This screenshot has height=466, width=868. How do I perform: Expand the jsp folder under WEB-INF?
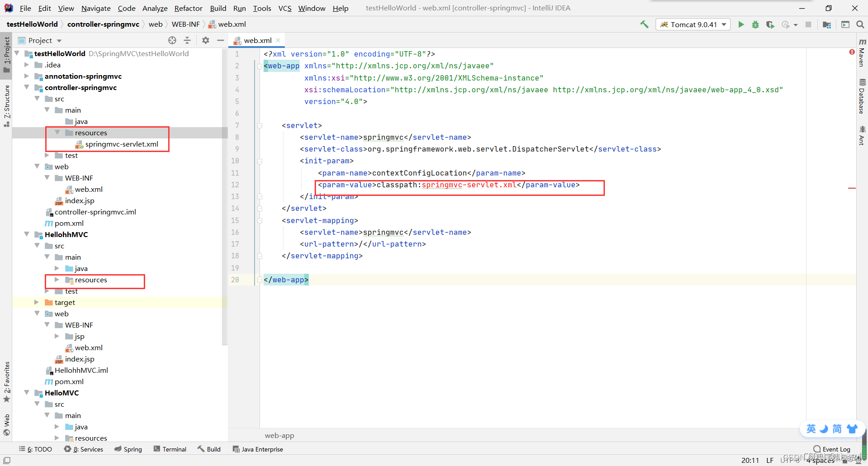click(x=57, y=336)
